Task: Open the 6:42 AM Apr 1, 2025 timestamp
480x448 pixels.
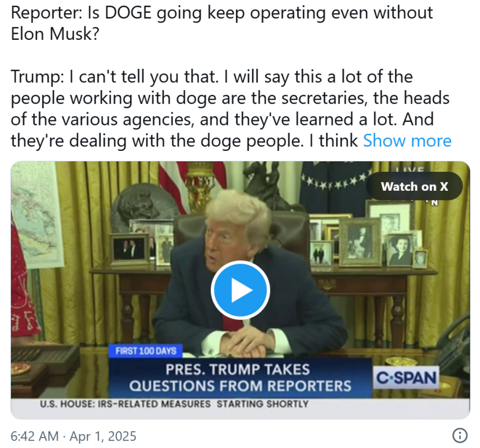Action: pos(73,436)
